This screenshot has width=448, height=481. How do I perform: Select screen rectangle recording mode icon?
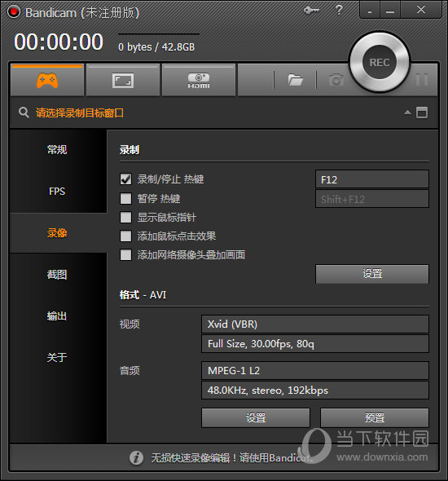123,81
